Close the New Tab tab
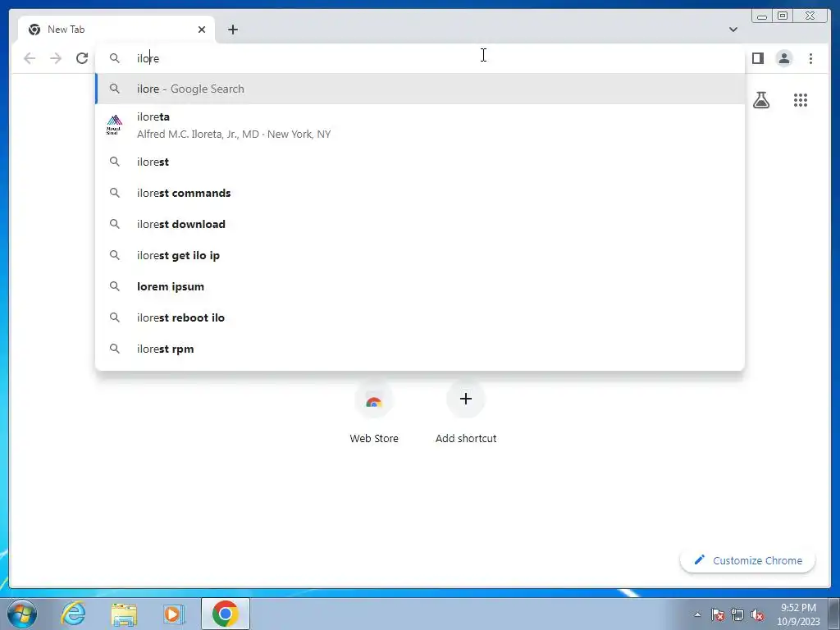Screen dimensions: 840x630 [202, 30]
